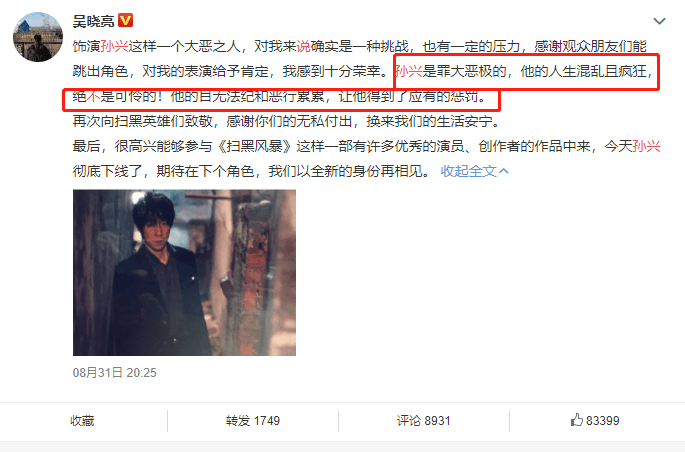Open 吴晓亮 username profile link
Screen dimensions: 685x452
point(93,21)
